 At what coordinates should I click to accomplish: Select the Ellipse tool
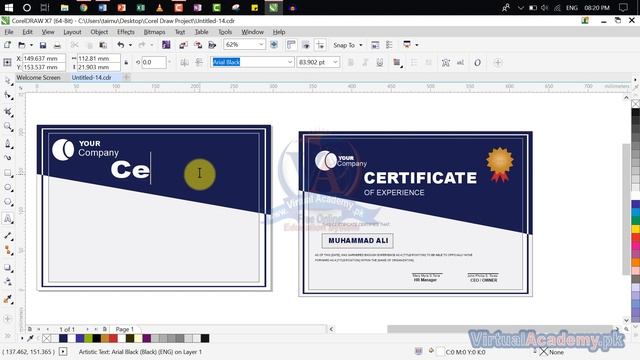click(7, 187)
